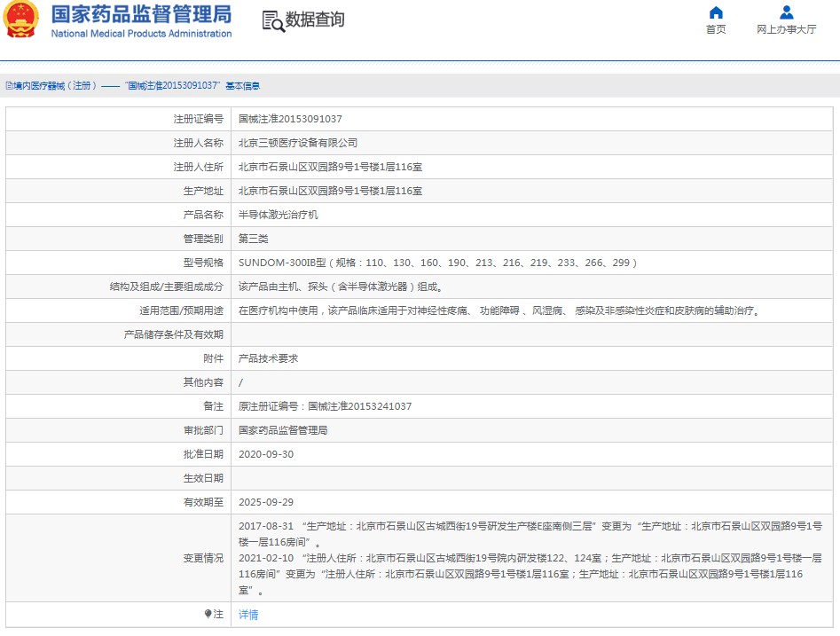This screenshot has width=840, height=636.
Task: Click attachment value 产品技术要求
Action: 269,358
